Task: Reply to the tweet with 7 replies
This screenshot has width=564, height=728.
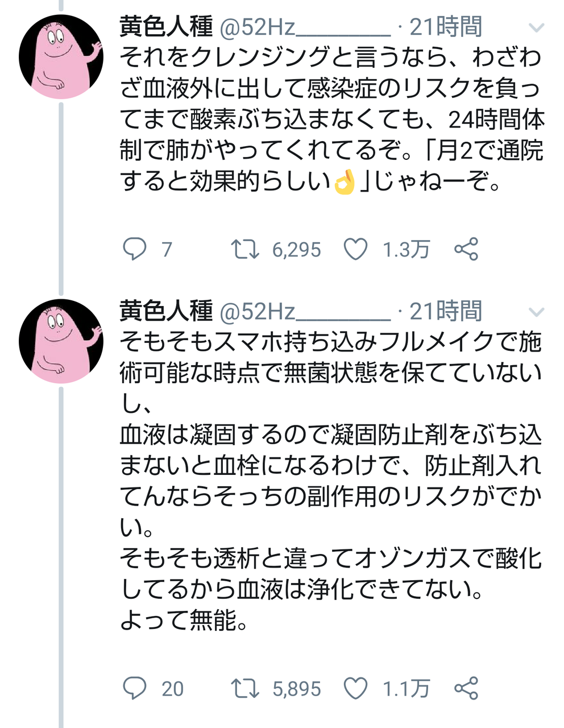Action: [135, 250]
